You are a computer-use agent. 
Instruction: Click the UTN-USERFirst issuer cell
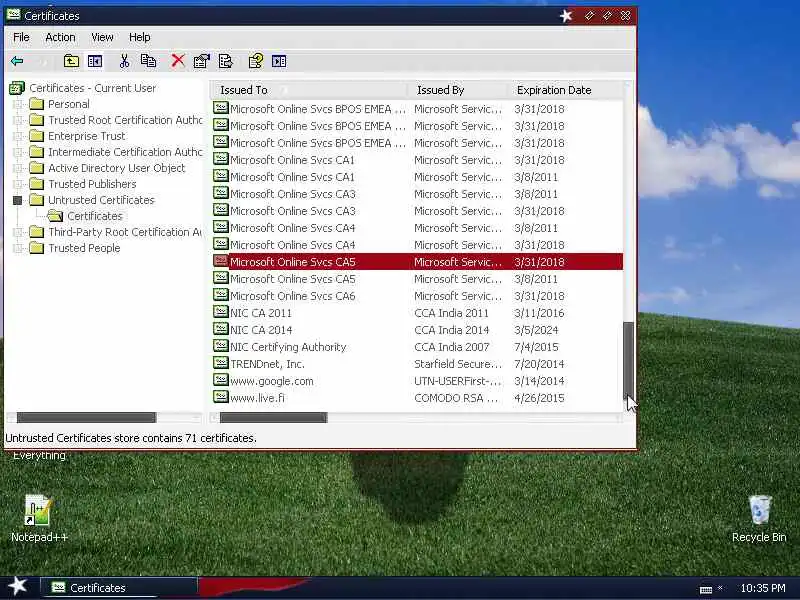458,381
